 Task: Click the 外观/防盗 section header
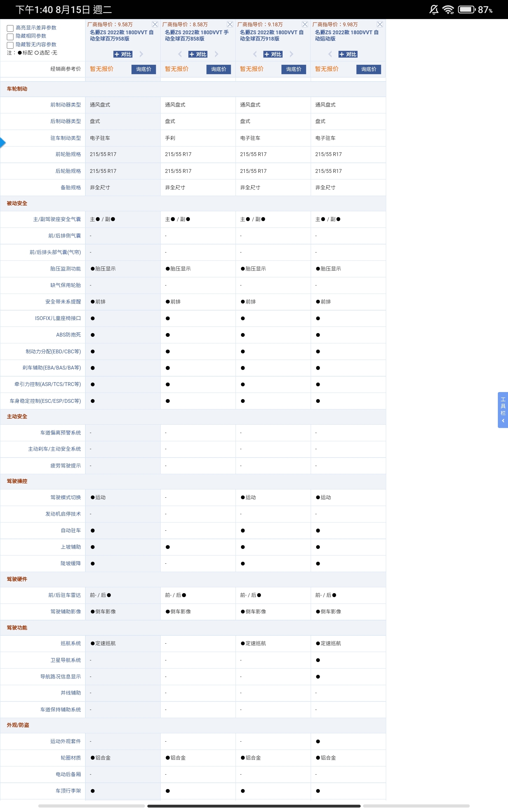[x=18, y=725]
